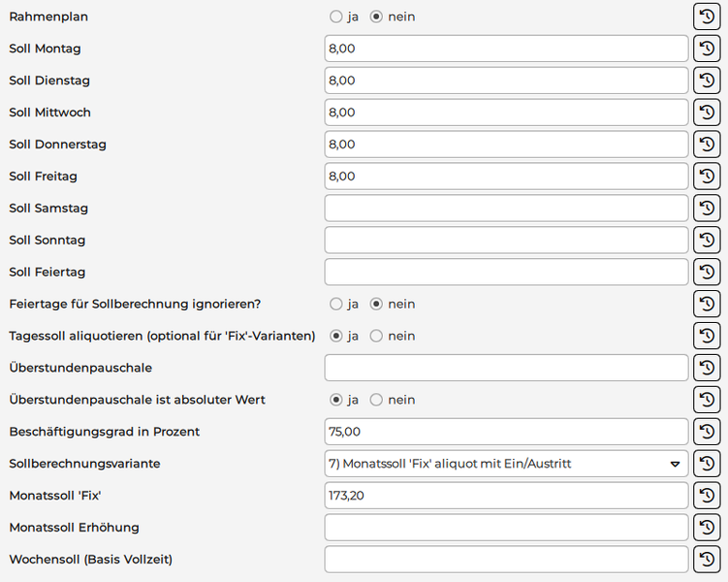Open history icon for Rahmenplan row
The width and height of the screenshot is (728, 582).
[x=707, y=16]
